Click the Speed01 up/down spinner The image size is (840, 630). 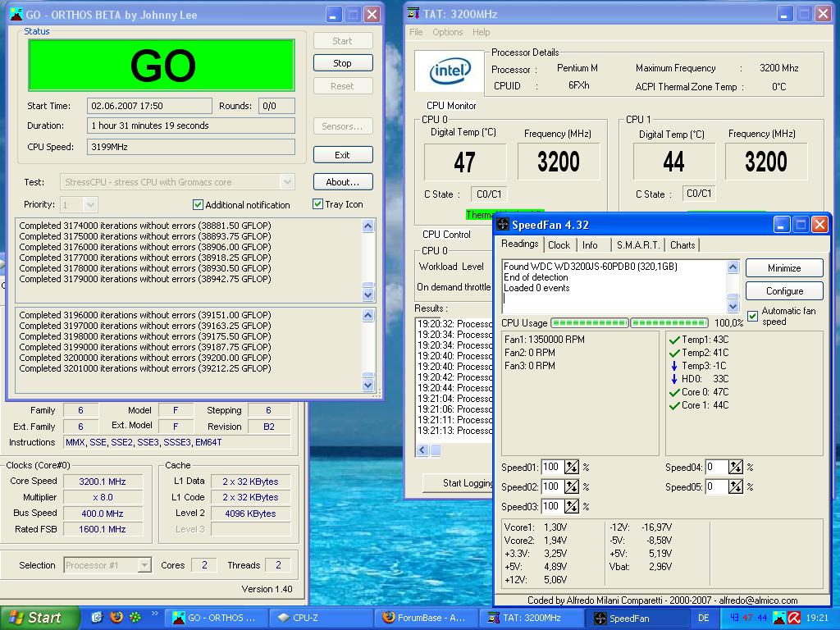(x=571, y=467)
